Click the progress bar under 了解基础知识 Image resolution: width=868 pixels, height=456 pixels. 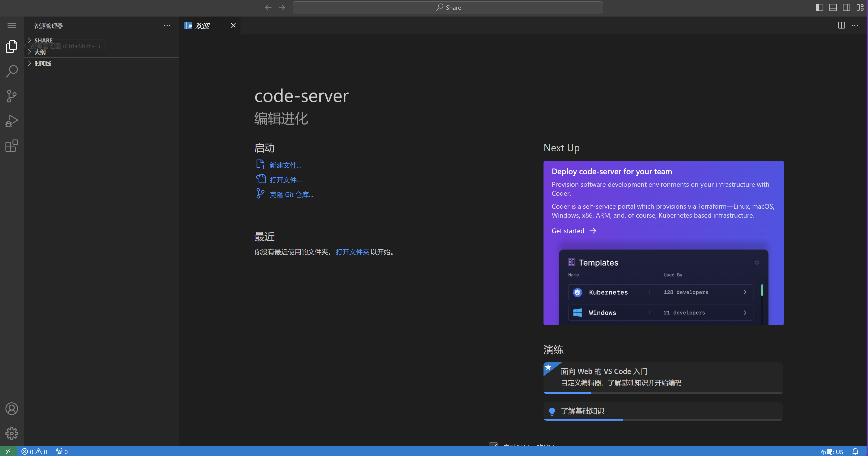coord(663,420)
